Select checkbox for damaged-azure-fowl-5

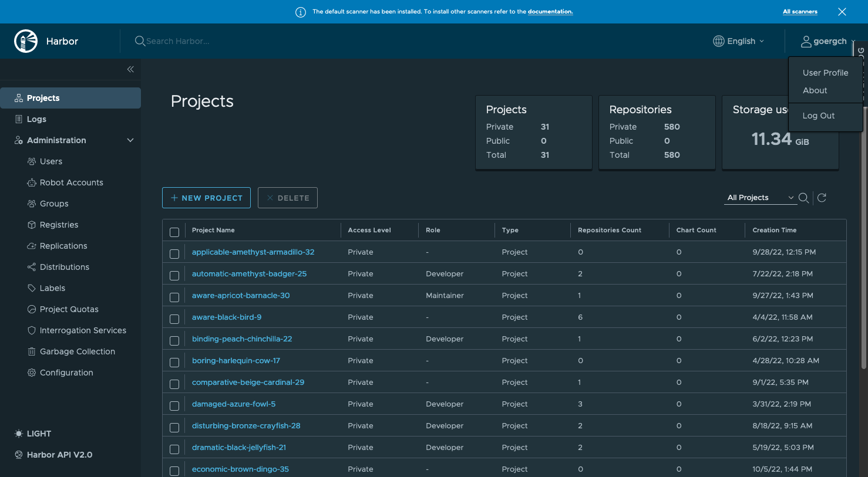174,406
